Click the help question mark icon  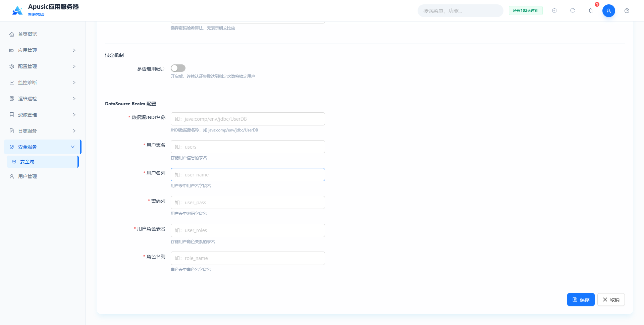pyautogui.click(x=627, y=11)
